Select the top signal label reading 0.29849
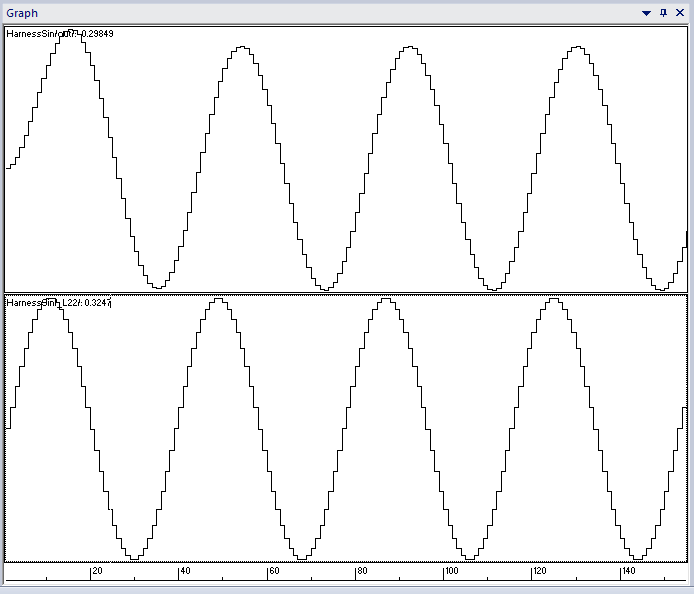The image size is (694, 594). (58, 34)
